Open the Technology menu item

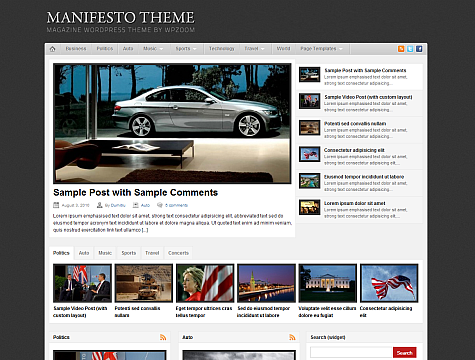[x=222, y=49]
